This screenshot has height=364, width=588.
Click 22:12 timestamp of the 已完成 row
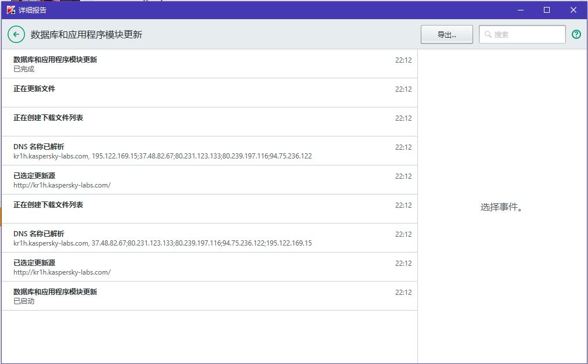[403, 60]
